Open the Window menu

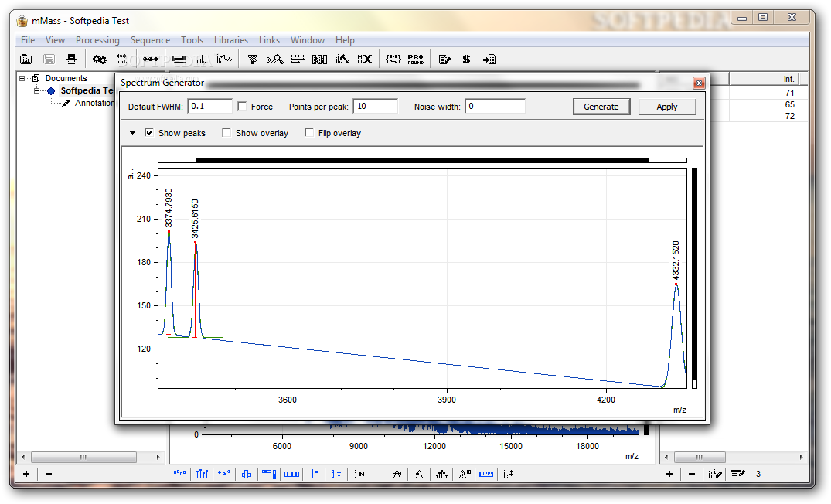click(308, 39)
